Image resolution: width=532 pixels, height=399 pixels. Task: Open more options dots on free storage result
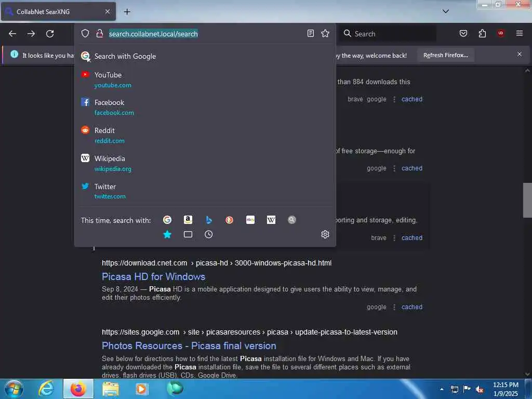click(394, 168)
